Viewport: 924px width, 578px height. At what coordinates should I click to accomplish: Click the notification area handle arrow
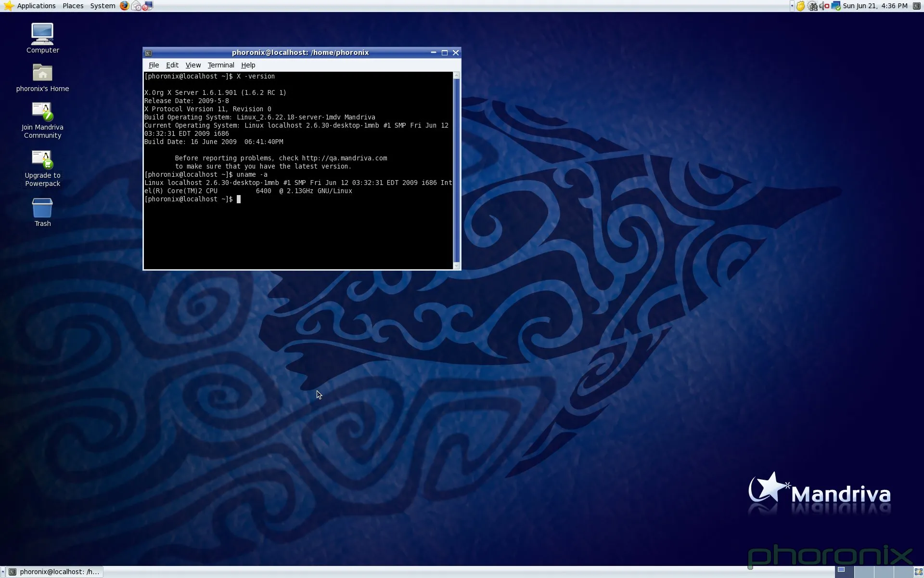point(792,6)
